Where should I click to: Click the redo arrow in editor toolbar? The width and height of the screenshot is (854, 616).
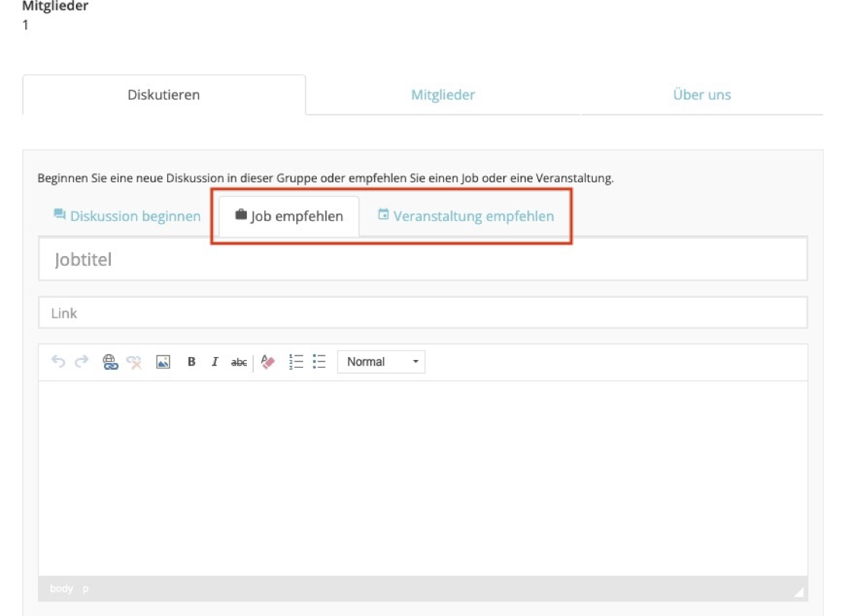click(81, 362)
